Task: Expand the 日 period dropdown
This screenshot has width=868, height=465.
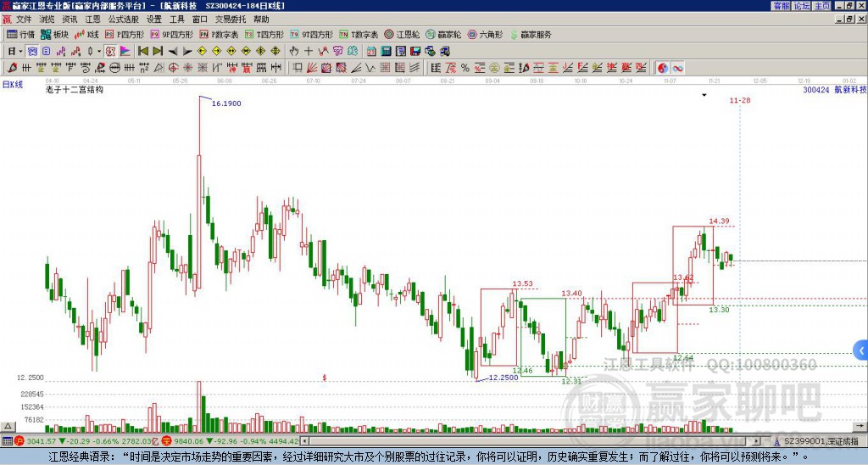Action: (x=21, y=51)
